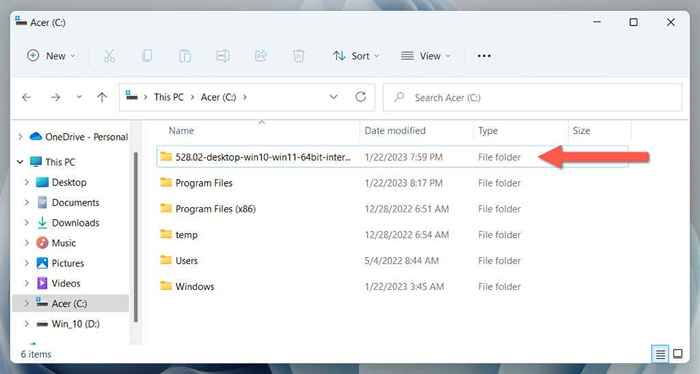Click the Delete trash icon
This screenshot has height=374, width=700.
(298, 56)
